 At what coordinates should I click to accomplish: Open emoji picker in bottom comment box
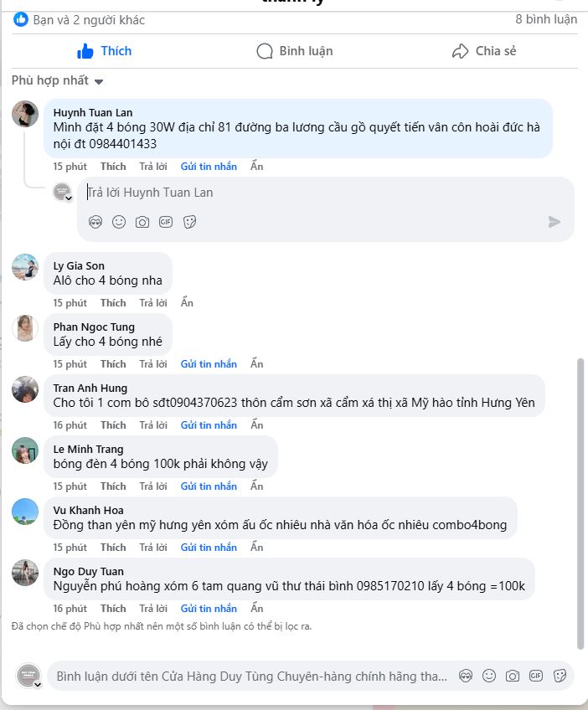(489, 676)
